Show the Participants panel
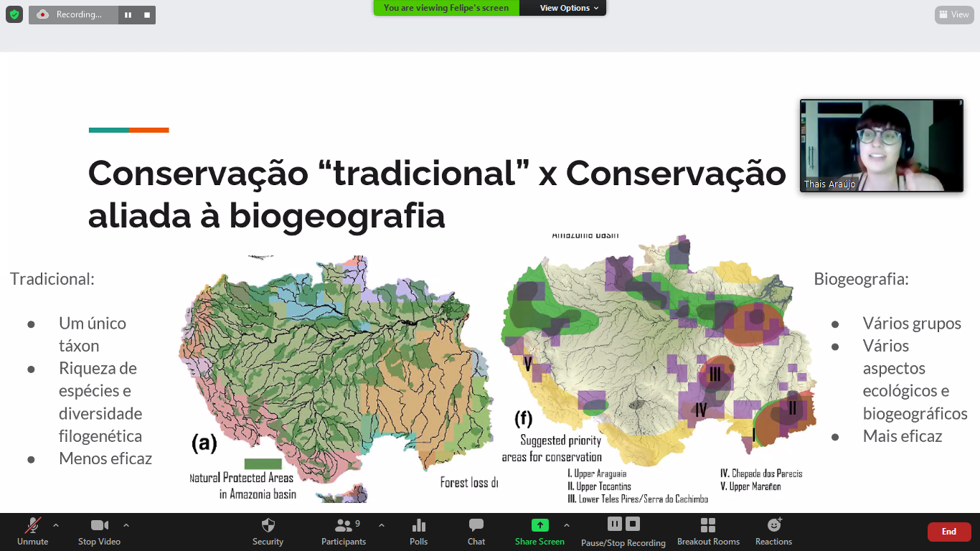 pos(343,531)
